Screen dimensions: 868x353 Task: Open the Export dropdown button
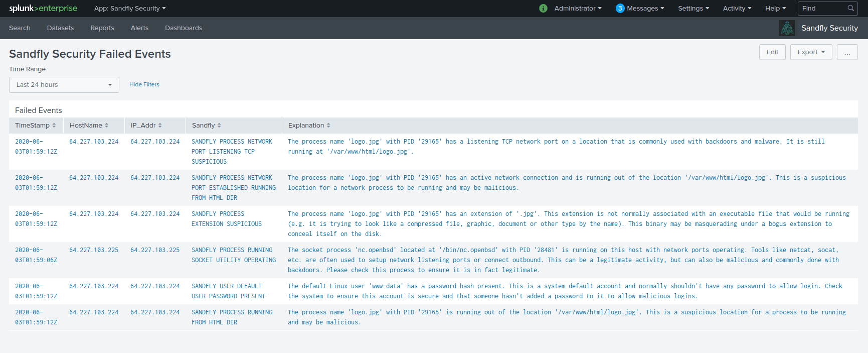click(x=811, y=52)
